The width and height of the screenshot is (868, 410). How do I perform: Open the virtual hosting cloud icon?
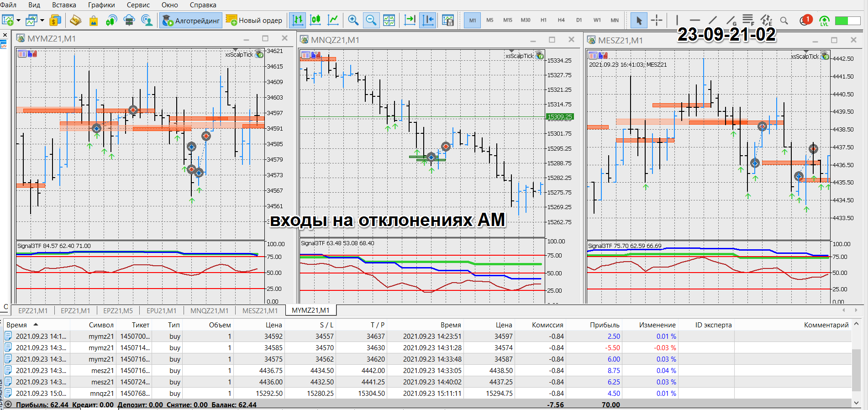[129, 20]
